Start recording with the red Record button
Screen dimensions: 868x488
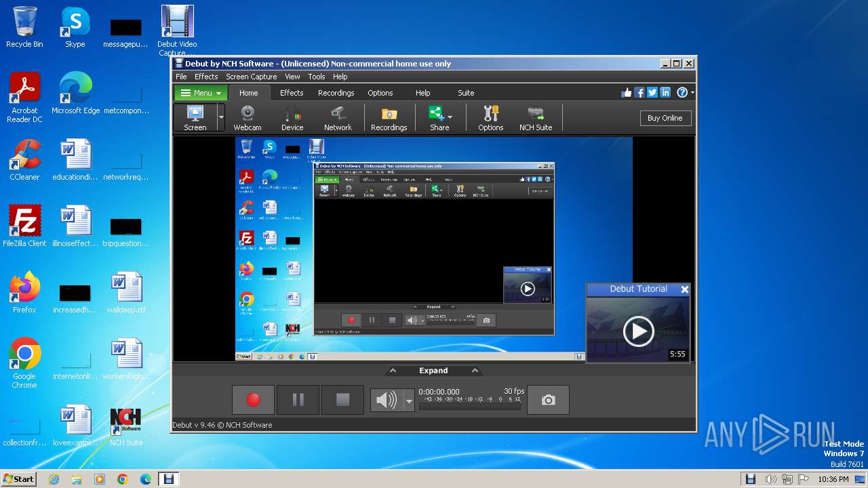253,400
